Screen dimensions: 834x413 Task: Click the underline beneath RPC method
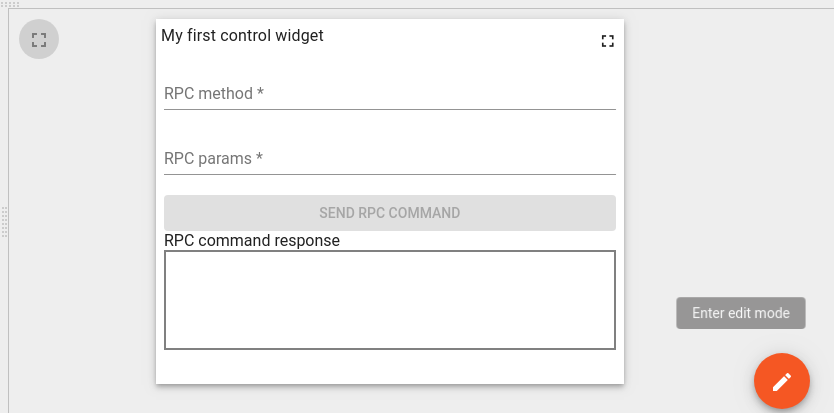tap(389, 109)
